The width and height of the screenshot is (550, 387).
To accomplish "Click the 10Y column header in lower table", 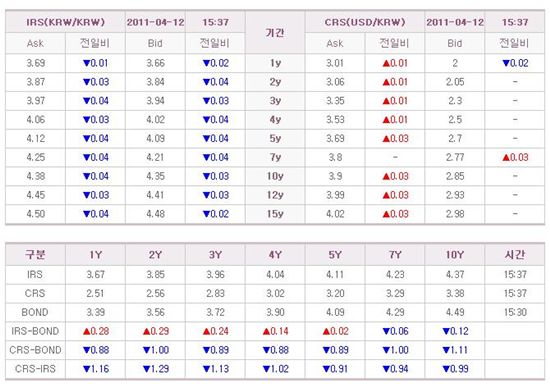I will (x=455, y=255).
